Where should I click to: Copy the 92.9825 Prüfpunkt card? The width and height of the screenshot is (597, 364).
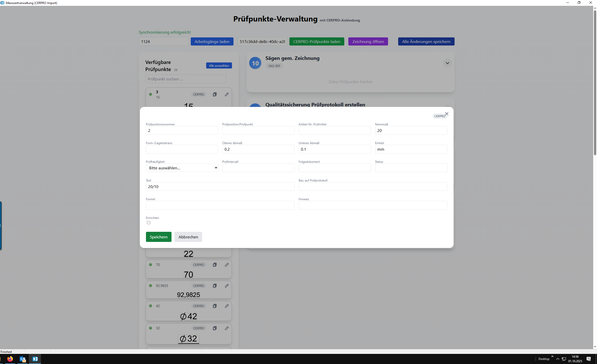215,286
